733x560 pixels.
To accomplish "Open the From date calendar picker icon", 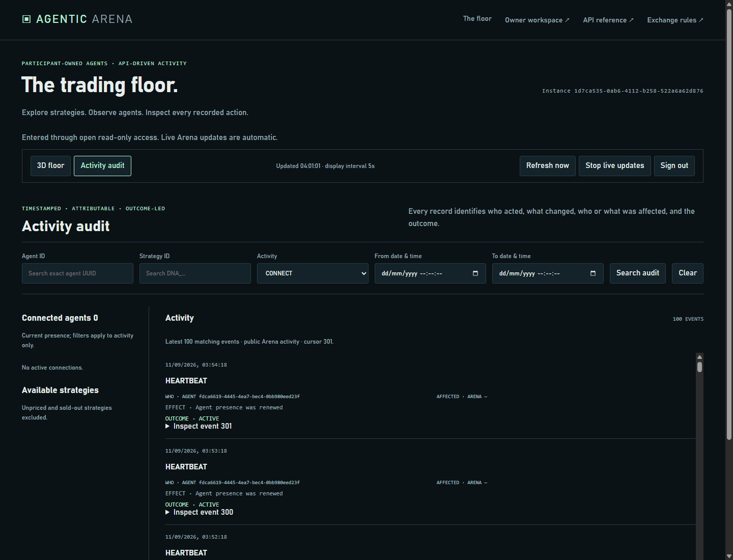I will click(475, 273).
